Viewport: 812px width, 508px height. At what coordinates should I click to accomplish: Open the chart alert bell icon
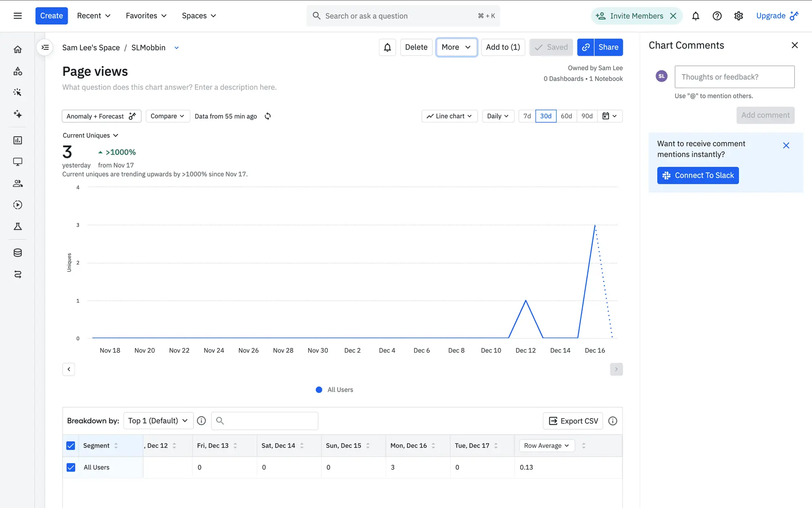tap(387, 47)
